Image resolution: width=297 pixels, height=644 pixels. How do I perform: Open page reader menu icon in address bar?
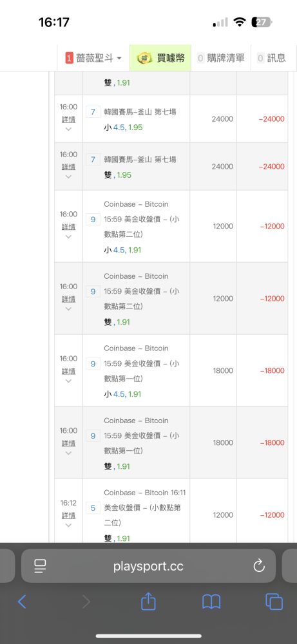tap(40, 566)
